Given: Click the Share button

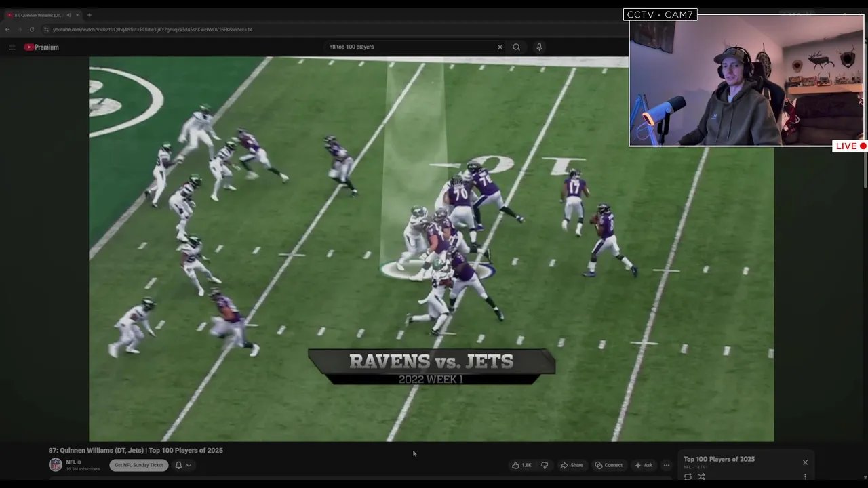Looking at the screenshot, I should click(572, 465).
